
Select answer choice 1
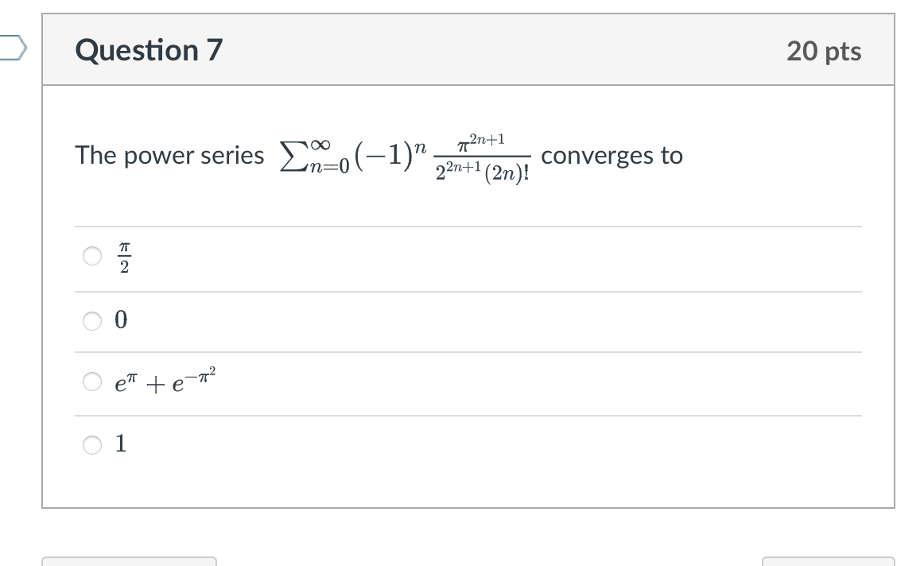93,445
